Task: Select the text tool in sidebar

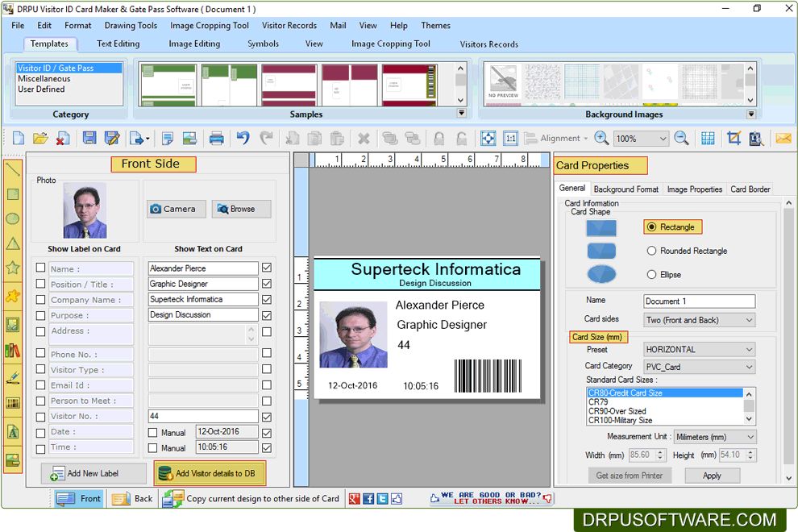Action: pos(13,432)
